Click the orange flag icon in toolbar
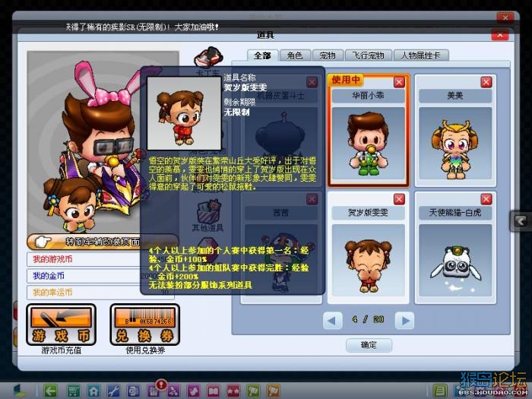Image resolution: width=532 pixels, height=399 pixels. (274, 391)
